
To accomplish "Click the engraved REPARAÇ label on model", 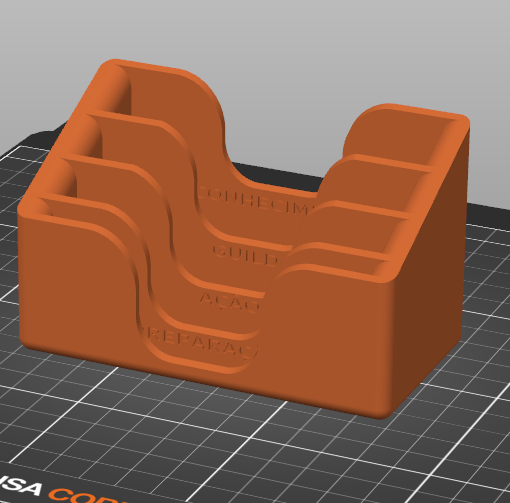I will [x=201, y=344].
